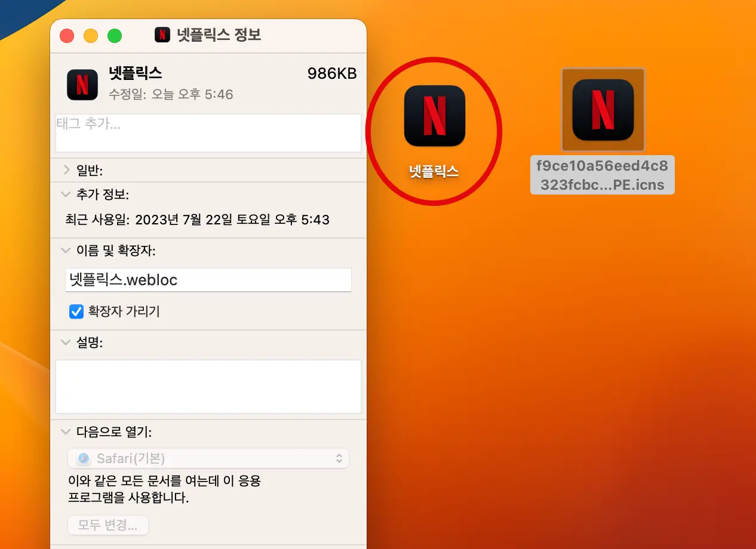Close the 넷플릭스 정보 window

(x=67, y=36)
